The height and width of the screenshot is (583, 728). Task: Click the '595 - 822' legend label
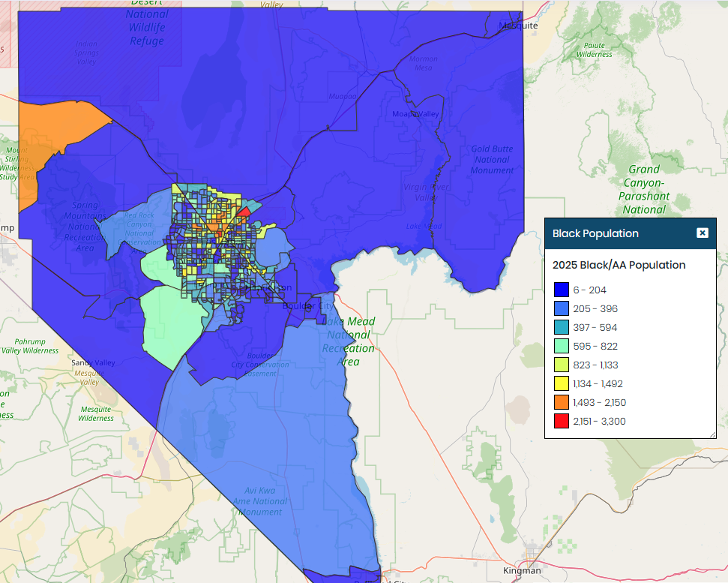click(595, 346)
